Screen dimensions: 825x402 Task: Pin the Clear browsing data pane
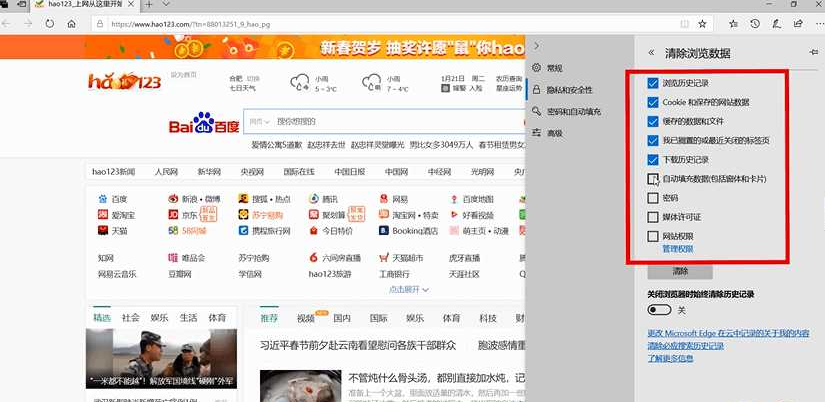coord(814,52)
